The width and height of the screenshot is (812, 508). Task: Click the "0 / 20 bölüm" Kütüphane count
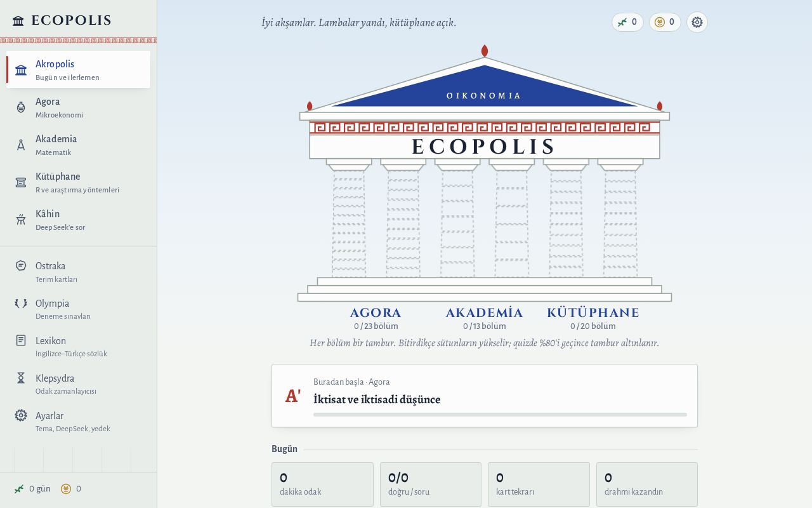(x=593, y=326)
